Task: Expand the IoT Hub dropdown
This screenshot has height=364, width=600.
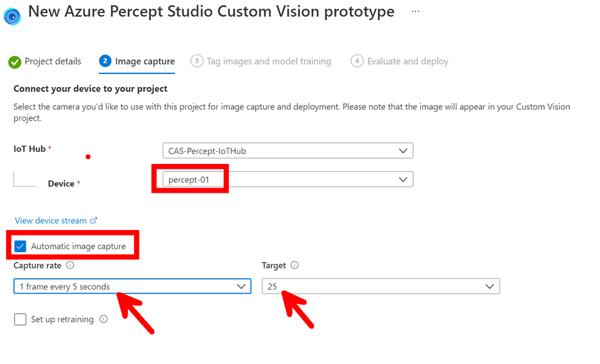Action: point(287,151)
